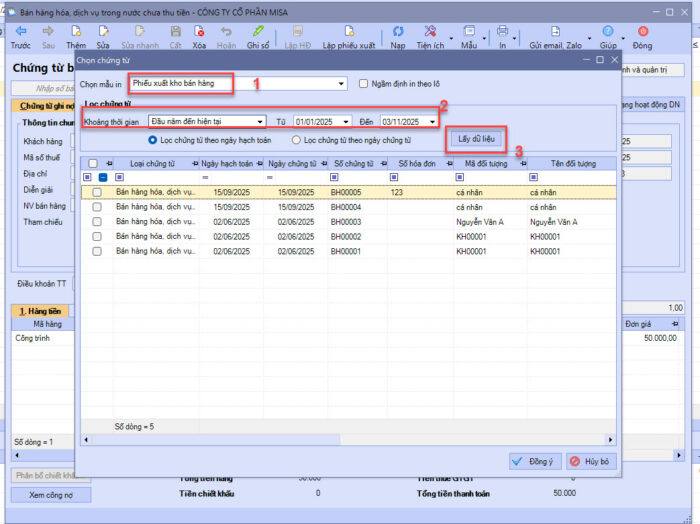This screenshot has width=700, height=524.
Task: Expand the Chọn mẫu in dropdown
Action: [342, 84]
